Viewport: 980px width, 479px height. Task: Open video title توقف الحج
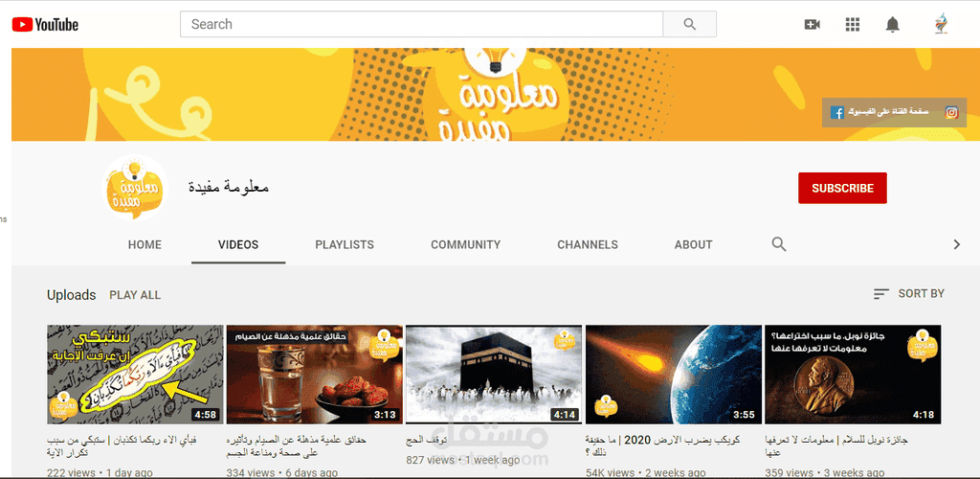pyautogui.click(x=426, y=441)
